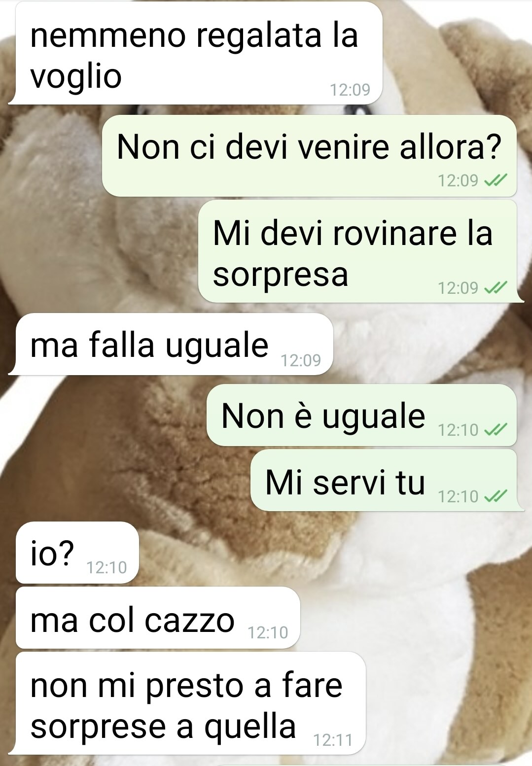The height and width of the screenshot is (766, 532).
Task: Click the 12:09 timestamp on 'ma falla uguale'
Action: coord(301,360)
